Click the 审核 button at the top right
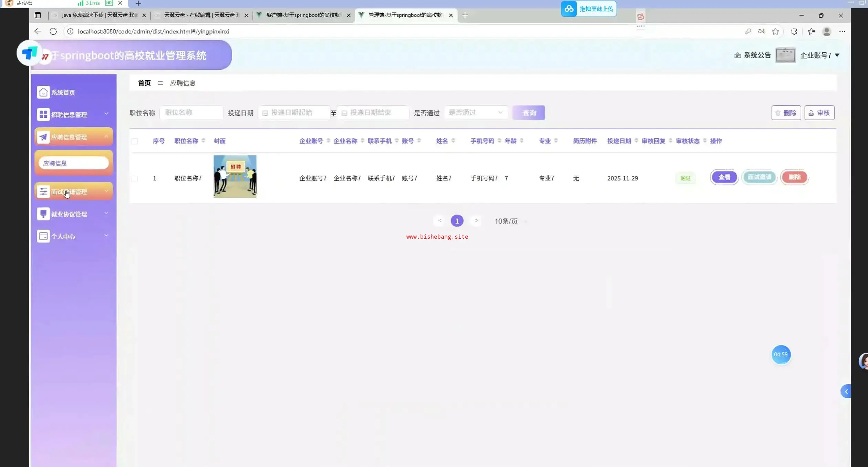Viewport: 868px width, 467px height. pos(819,113)
